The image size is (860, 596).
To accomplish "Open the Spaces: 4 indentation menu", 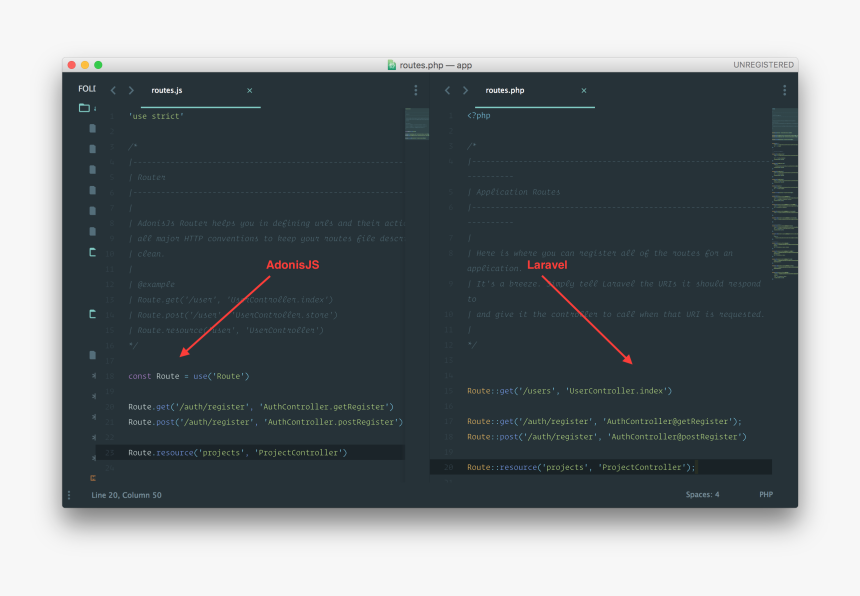I will point(702,494).
